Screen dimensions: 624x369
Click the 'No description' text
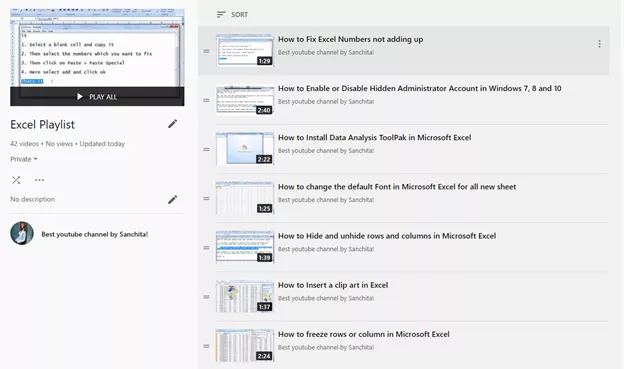(33, 199)
